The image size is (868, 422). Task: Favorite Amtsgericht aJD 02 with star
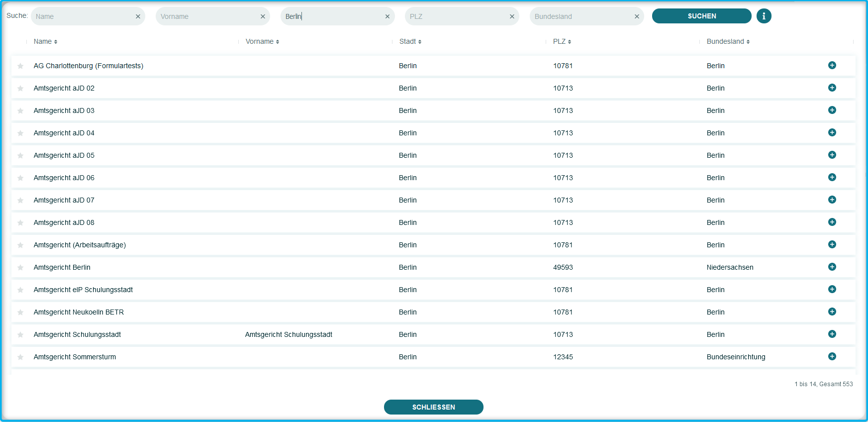coord(20,89)
